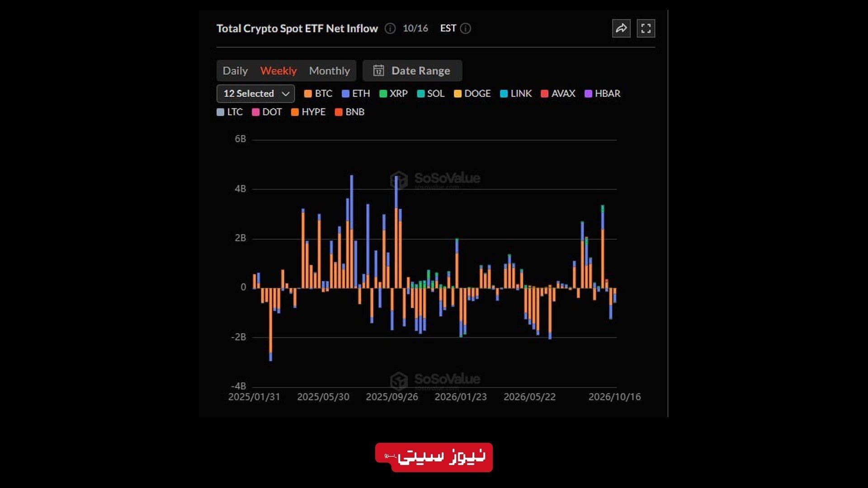Screen dimensions: 868x488
Task: Open the Date Range picker
Action: click(x=412, y=70)
